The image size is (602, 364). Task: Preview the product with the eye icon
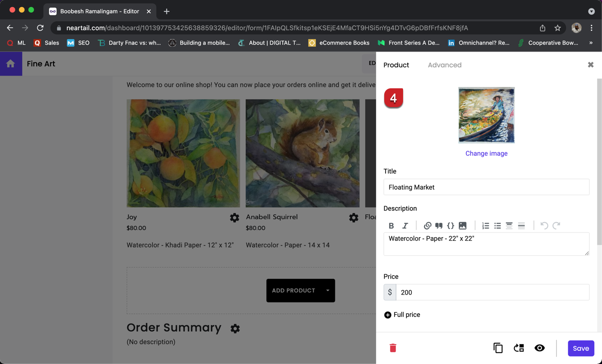point(539,348)
